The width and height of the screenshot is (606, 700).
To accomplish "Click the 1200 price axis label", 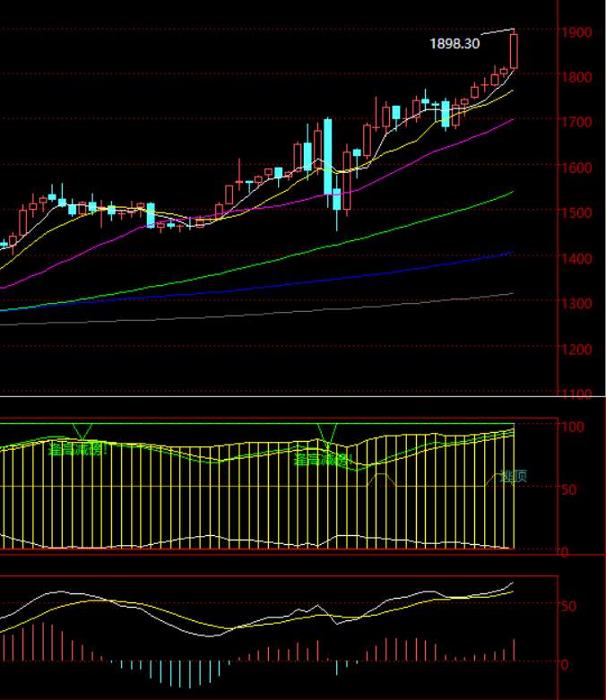I will 577,349.
